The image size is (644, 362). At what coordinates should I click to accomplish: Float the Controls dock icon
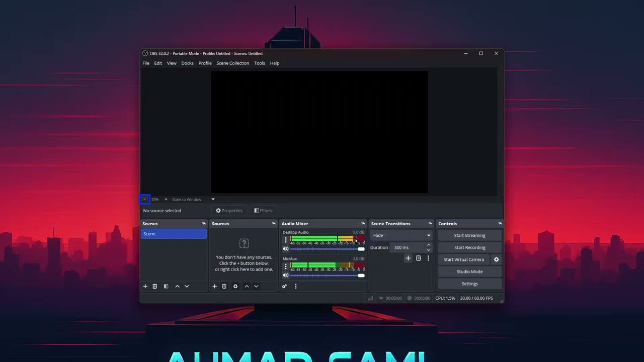(500, 224)
